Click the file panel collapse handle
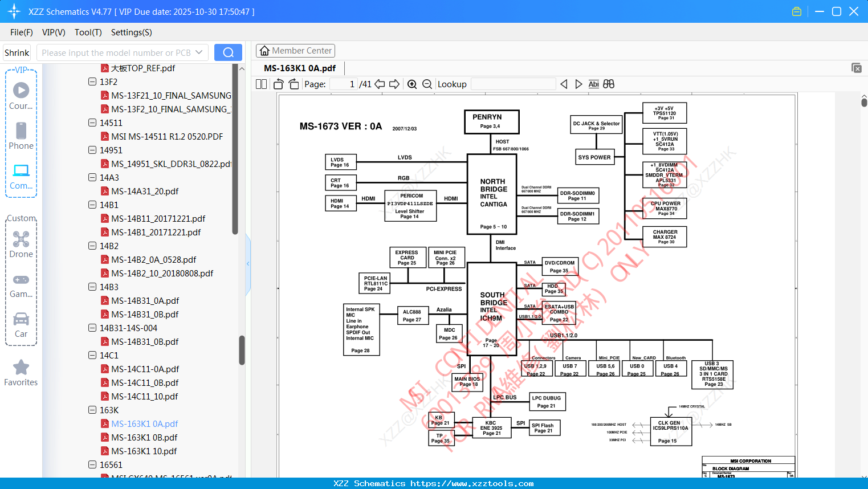 248,264
